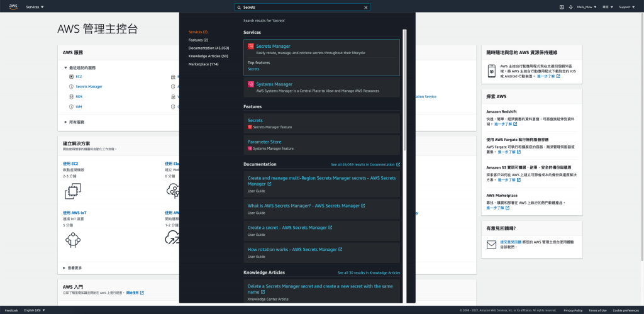This screenshot has height=314, width=644.
Task: Open the 使用 EC2 solution link
Action: pos(70,164)
